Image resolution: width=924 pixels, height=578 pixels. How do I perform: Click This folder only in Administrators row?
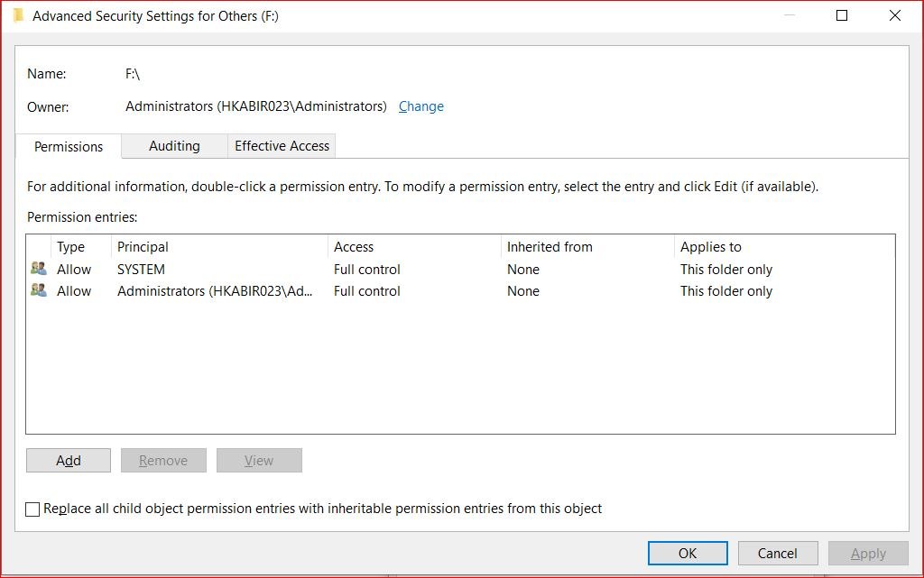(x=726, y=290)
